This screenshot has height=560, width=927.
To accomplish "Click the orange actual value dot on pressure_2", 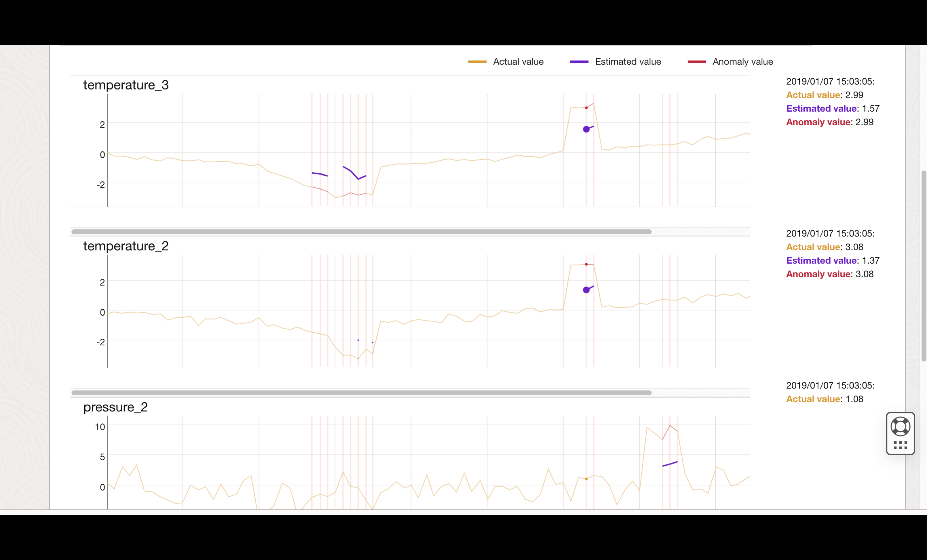I will [586, 479].
